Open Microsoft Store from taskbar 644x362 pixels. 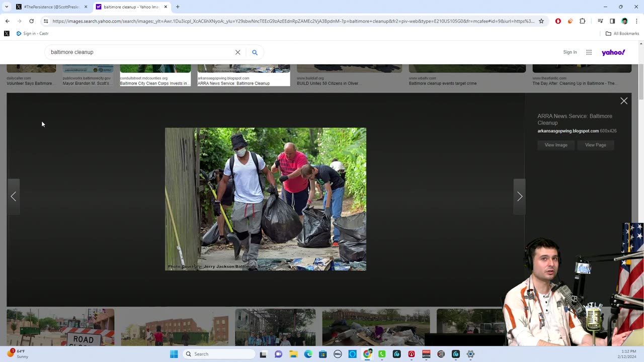coord(323,354)
